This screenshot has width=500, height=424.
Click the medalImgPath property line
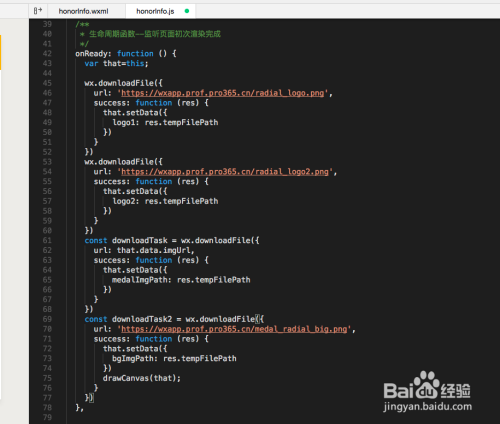tap(181, 280)
